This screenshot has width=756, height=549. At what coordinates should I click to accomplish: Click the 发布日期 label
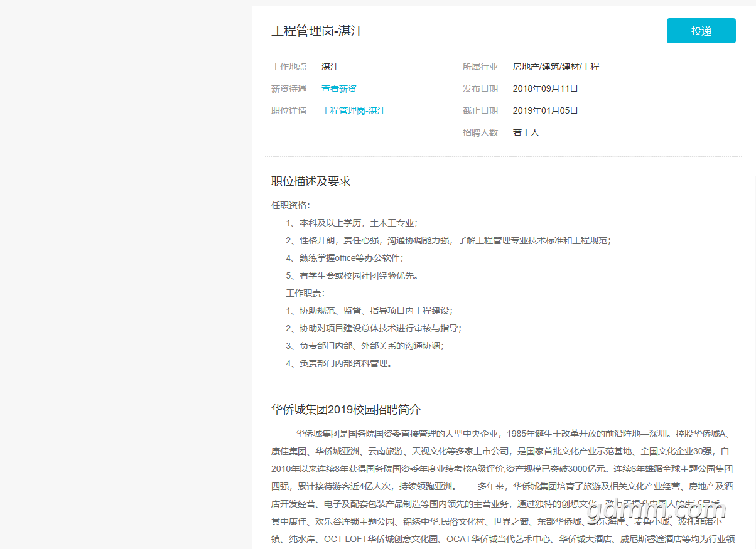coord(480,89)
